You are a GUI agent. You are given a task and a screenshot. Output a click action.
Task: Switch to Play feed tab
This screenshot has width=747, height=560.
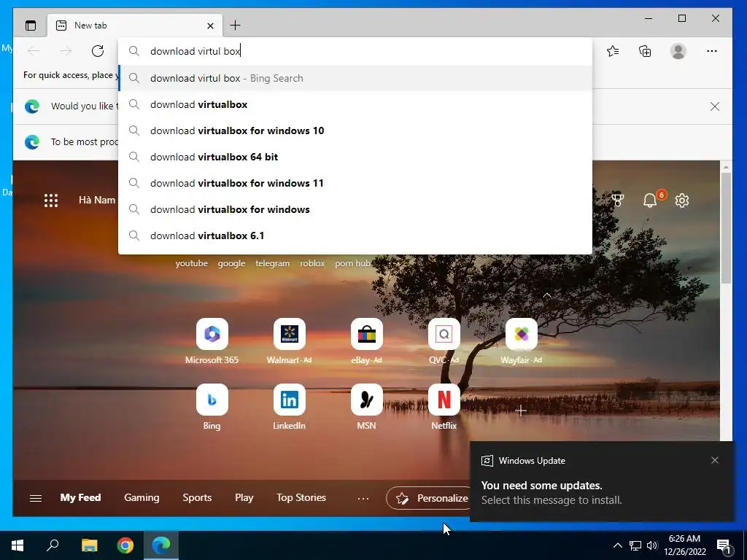(x=244, y=497)
